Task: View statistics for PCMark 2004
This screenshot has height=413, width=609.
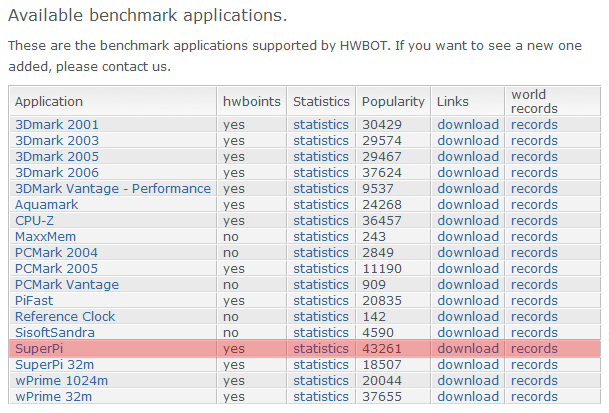Action: [x=321, y=252]
